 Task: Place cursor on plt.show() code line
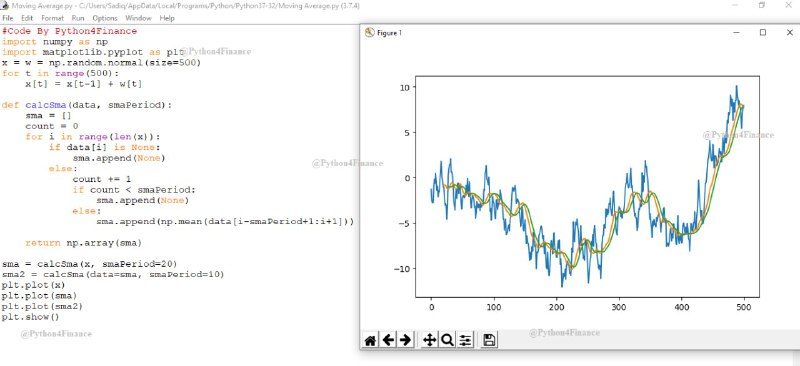click(31, 318)
